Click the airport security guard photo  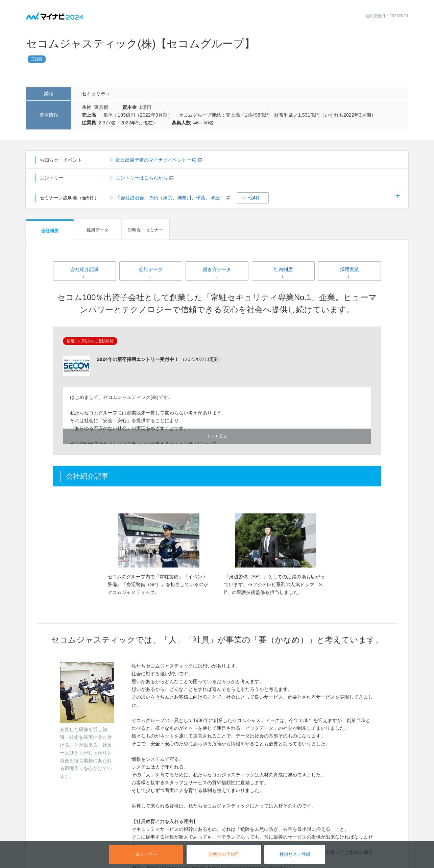159,540
